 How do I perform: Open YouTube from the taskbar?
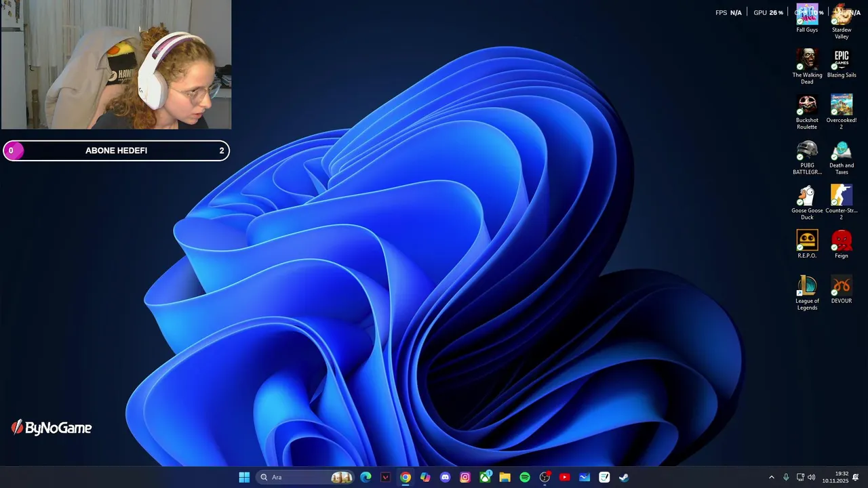point(564,477)
